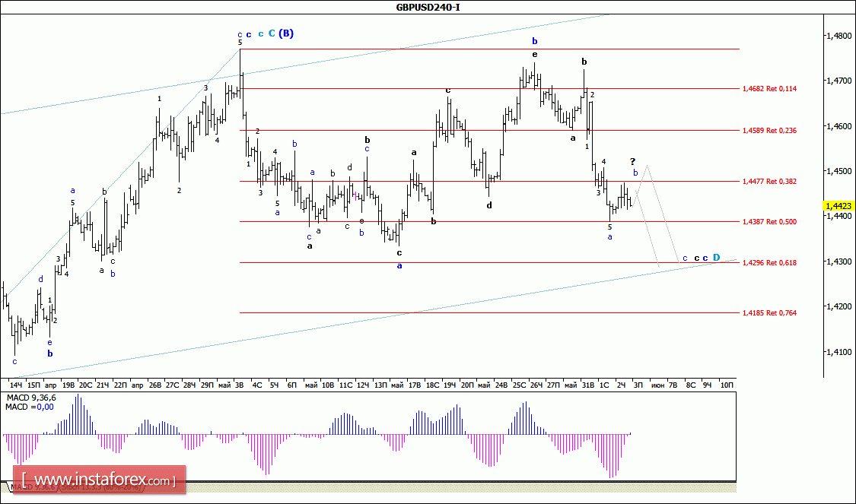Image resolution: width=856 pixels, height=504 pixels.
Task: Click the GBPUSD240-I chart title
Action: [x=428, y=7]
